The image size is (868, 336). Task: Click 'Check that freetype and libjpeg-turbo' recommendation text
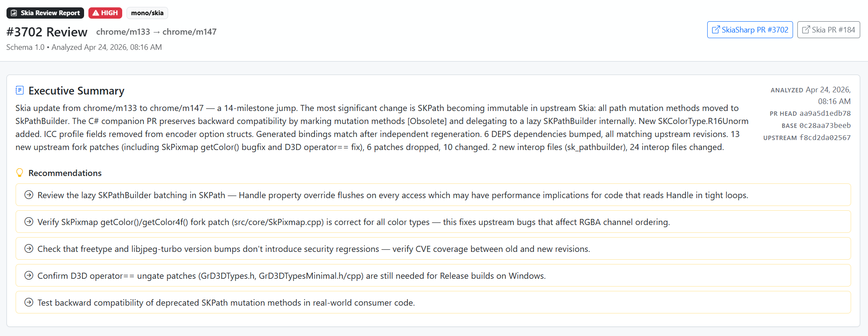point(314,249)
